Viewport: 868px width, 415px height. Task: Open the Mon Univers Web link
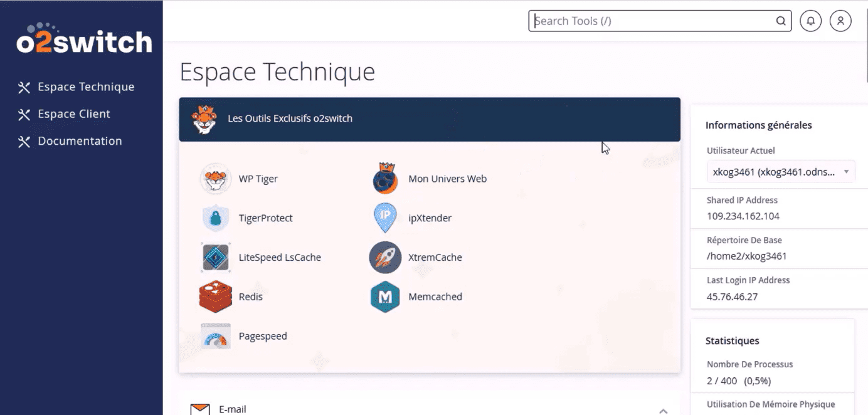pos(447,179)
